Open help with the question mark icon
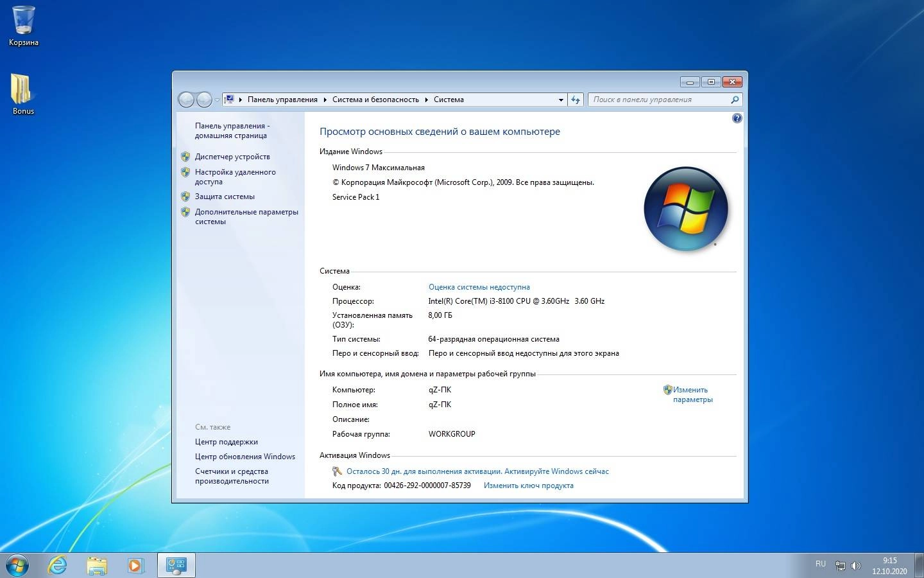Viewport: 924px width, 578px height. point(737,118)
